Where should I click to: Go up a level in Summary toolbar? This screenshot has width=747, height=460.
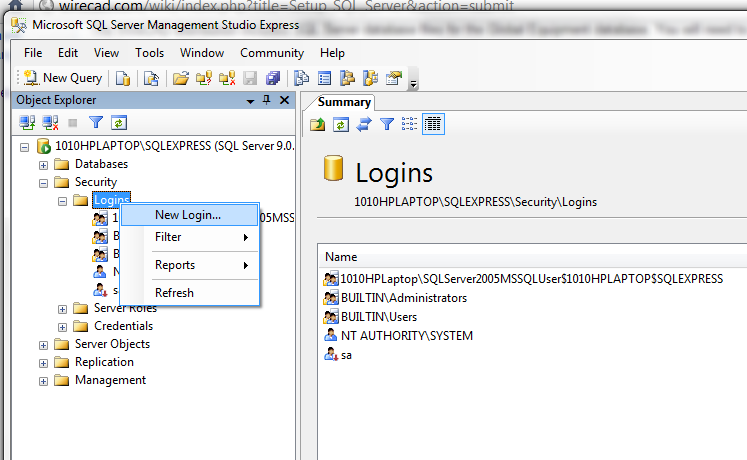(317, 125)
